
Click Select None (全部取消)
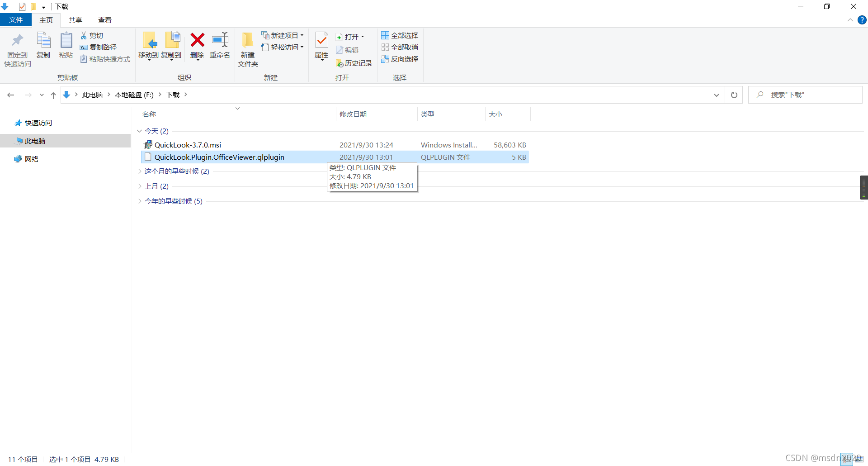tap(400, 47)
